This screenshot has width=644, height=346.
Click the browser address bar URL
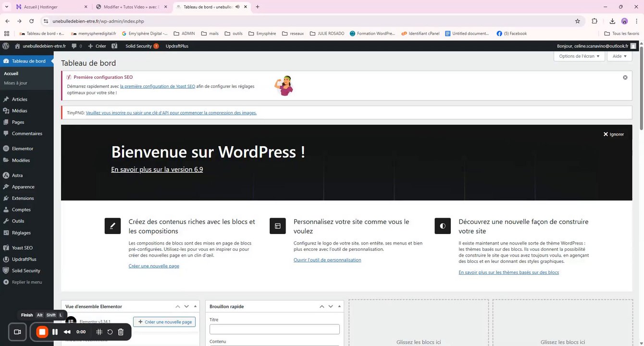point(98,21)
